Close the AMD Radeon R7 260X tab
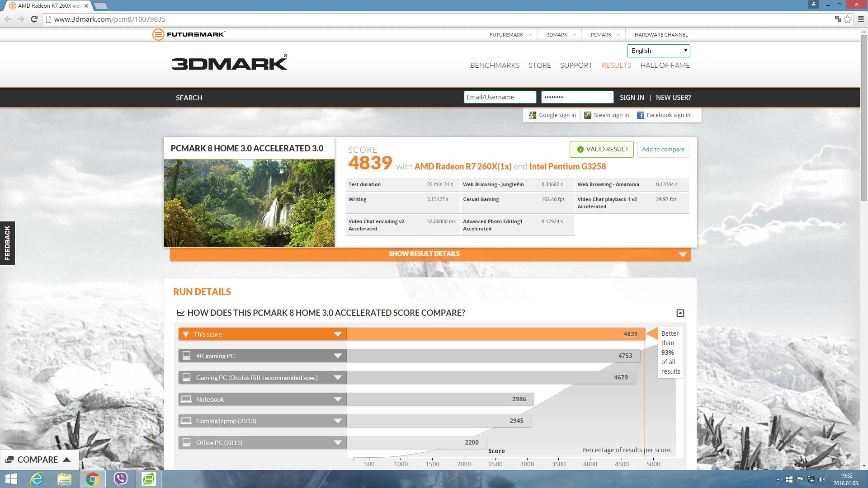The height and width of the screenshot is (488, 868). (x=86, y=6)
